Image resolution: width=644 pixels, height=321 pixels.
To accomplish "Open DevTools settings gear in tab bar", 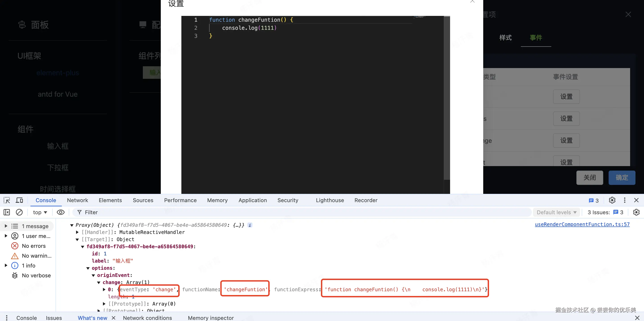I will (612, 200).
